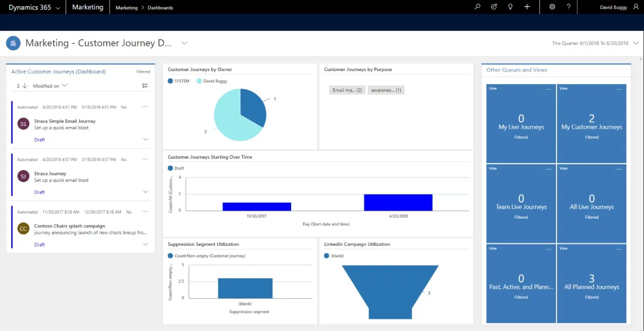
Task: Click the plus quick create icon
Action: click(x=527, y=7)
